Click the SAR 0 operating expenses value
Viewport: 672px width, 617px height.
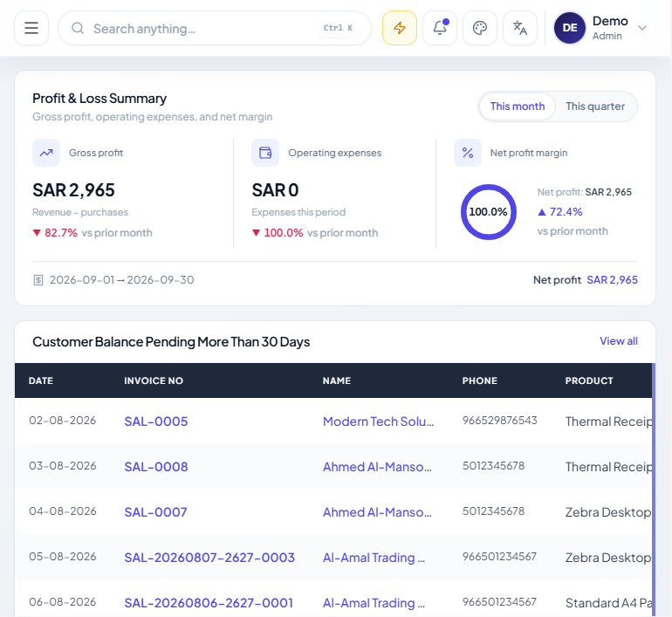[x=275, y=190]
